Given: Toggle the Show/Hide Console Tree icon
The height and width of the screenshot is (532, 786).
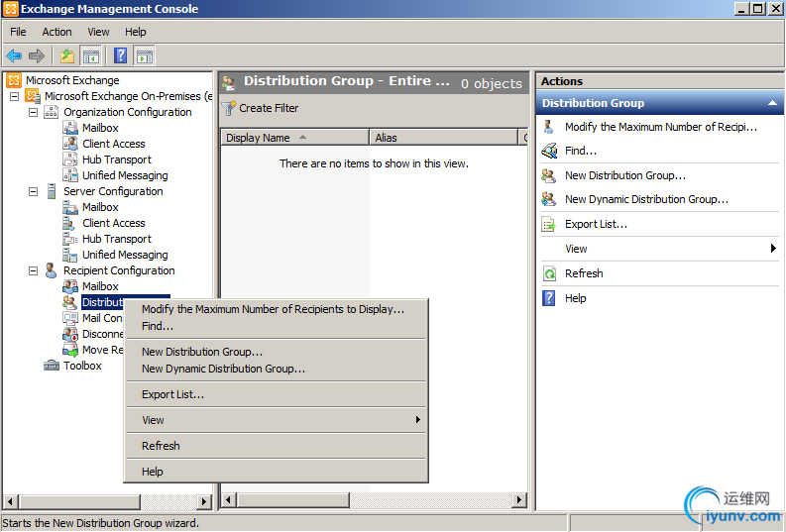Looking at the screenshot, I should click(91, 55).
